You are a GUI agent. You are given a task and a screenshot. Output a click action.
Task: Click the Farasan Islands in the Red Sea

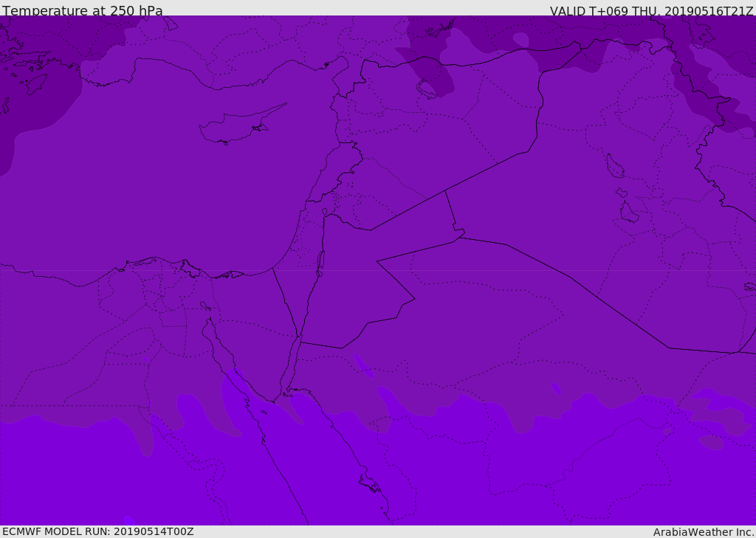371,483
